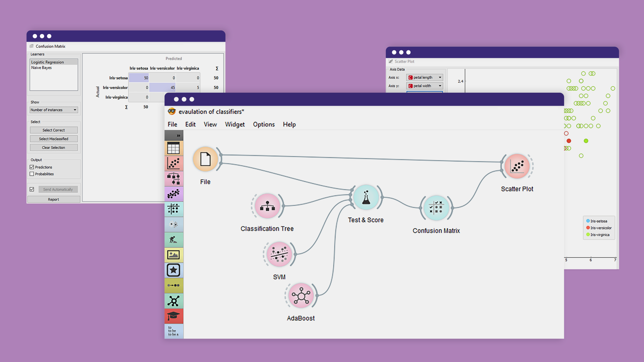644x362 pixels.
Task: Click the Confusion Matrix window title icon
Action: [x=32, y=46]
